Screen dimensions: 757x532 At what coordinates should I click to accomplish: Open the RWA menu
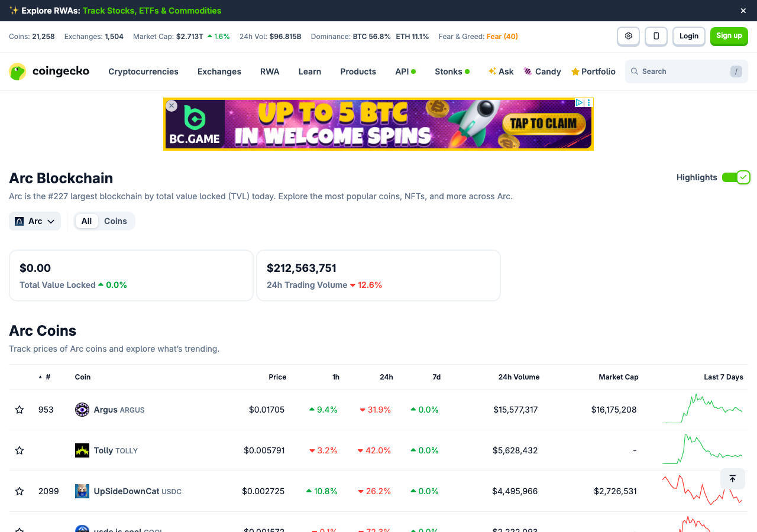[270, 72]
